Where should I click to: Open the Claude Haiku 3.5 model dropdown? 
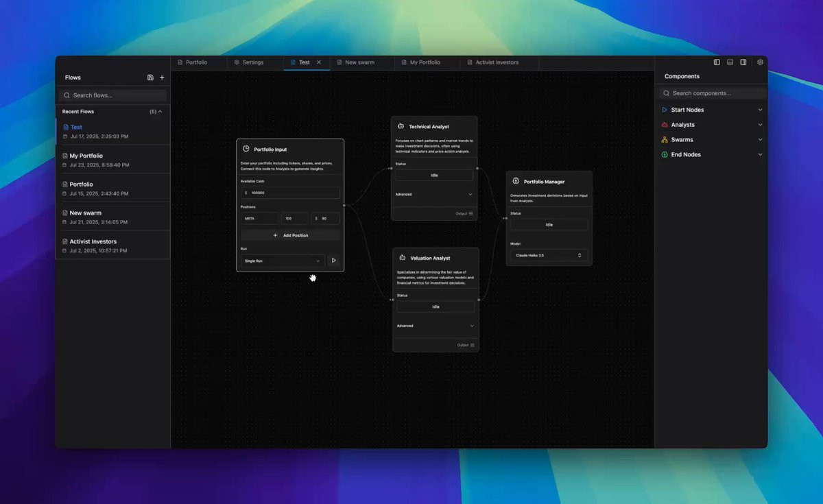[549, 255]
